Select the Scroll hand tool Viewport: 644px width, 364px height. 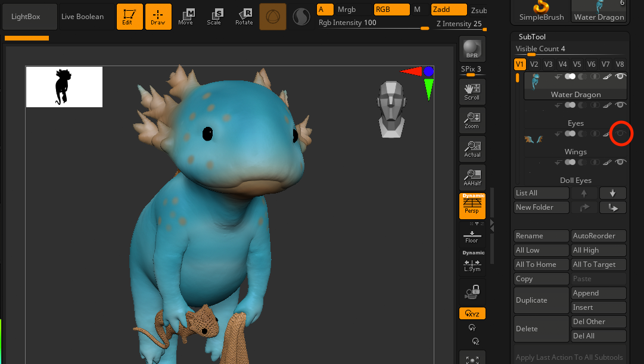(472, 92)
